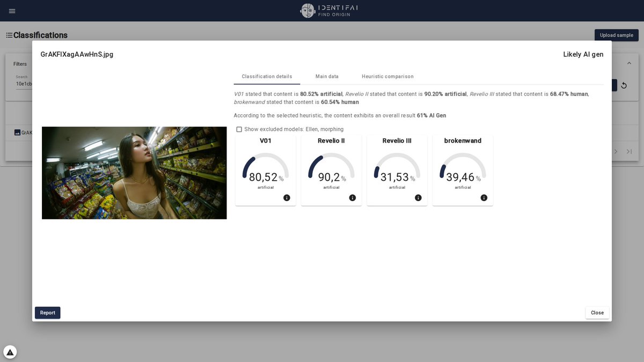This screenshot has width=644, height=362.
Task: Select the GrAKFIXagAAwHnS image preview
Action: [134, 173]
